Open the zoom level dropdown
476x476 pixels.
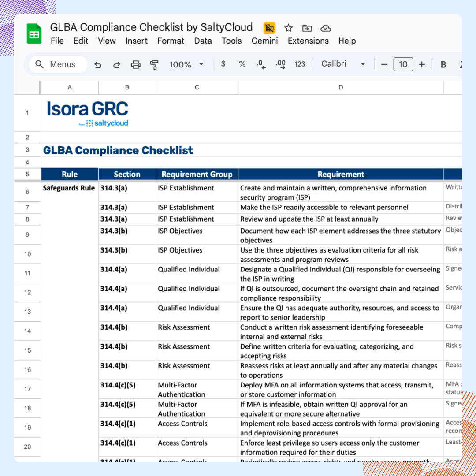186,64
